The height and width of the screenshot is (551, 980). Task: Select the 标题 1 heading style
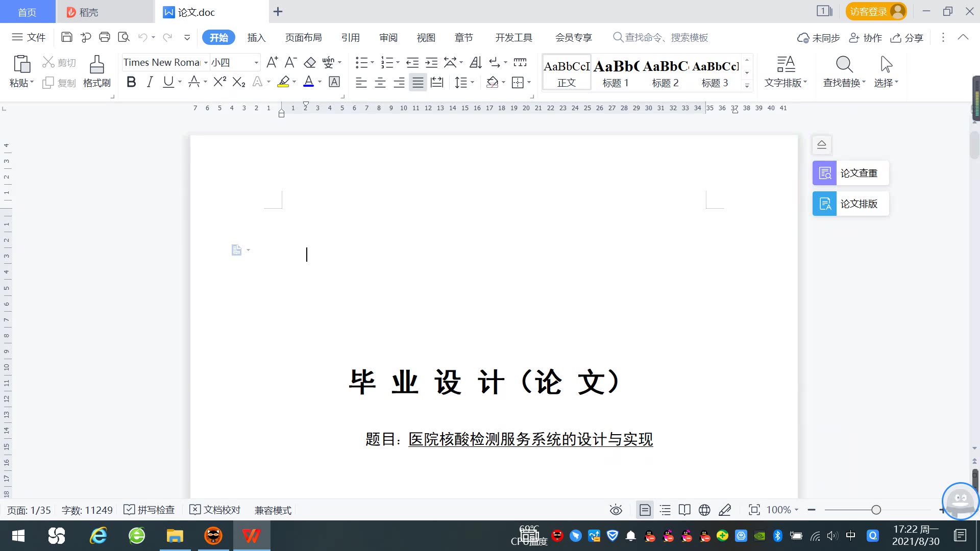616,72
